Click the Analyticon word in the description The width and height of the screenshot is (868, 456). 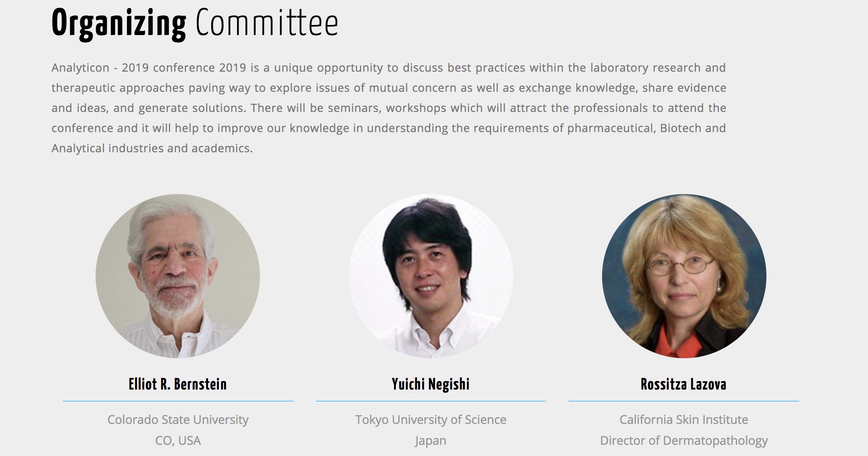[x=80, y=68]
